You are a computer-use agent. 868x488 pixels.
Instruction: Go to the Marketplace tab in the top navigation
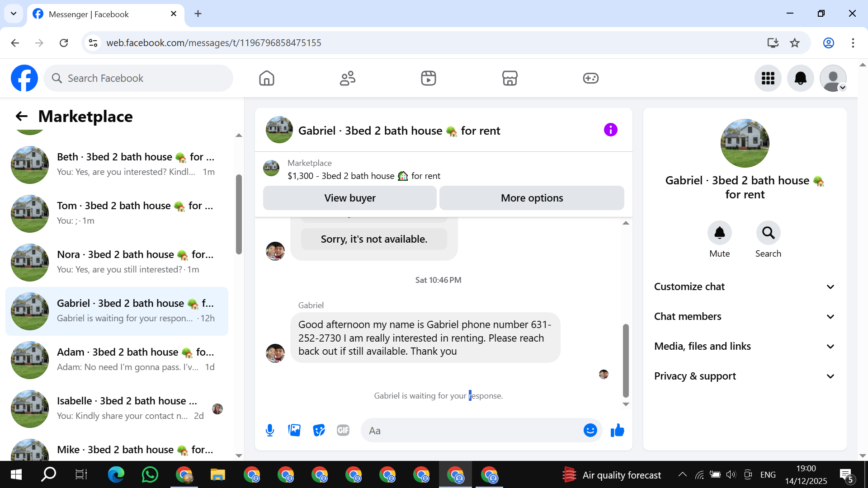coord(509,78)
